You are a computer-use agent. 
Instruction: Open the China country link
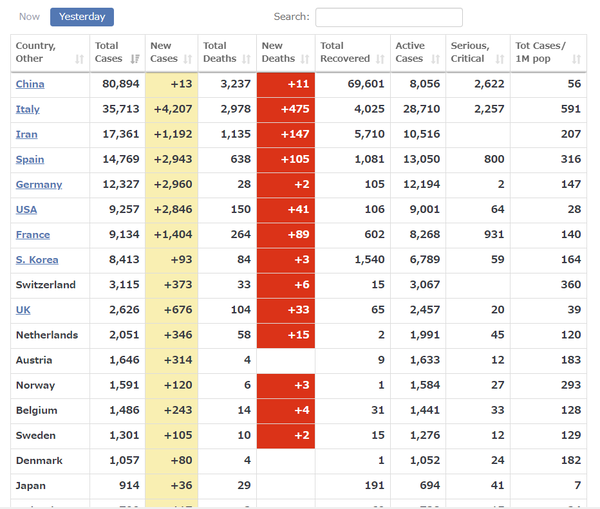coord(30,85)
